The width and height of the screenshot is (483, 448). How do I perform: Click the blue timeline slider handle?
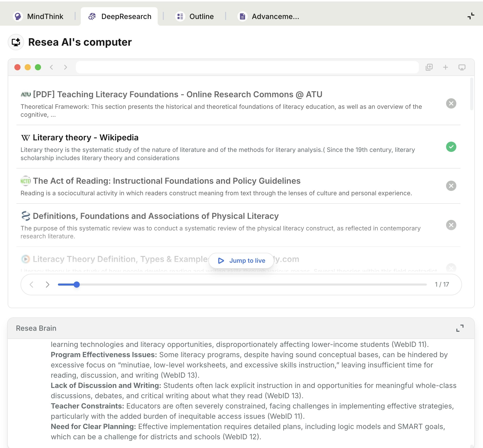tap(77, 285)
